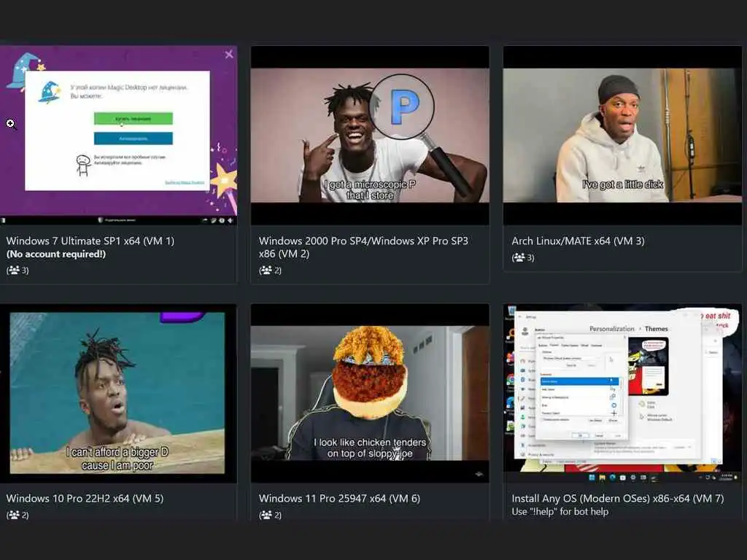
Task: Click the 'Personalization' breadcrumb in the VM 7 preview
Action: pyautogui.click(x=612, y=329)
